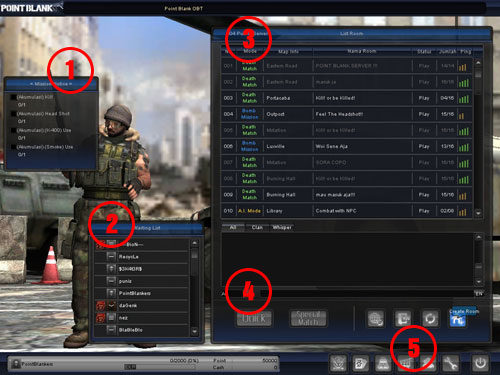Screen dimensions: 500x375
Task: Sort rooms by Mode column header
Action: (250, 51)
